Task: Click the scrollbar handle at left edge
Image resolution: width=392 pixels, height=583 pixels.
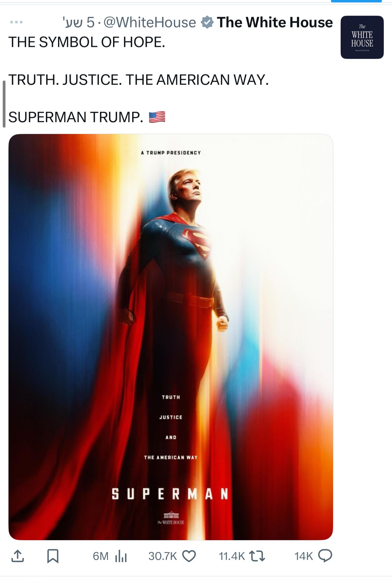Action: click(4, 104)
